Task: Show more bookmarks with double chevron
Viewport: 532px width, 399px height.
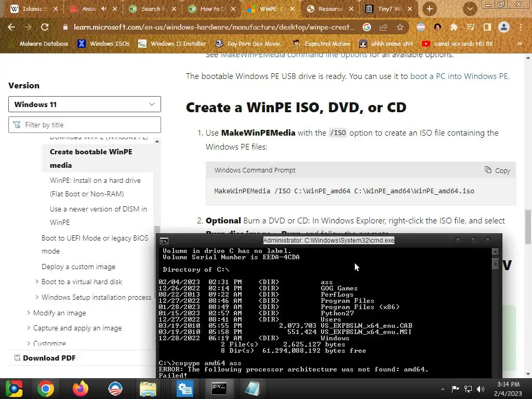Action: pos(520,44)
